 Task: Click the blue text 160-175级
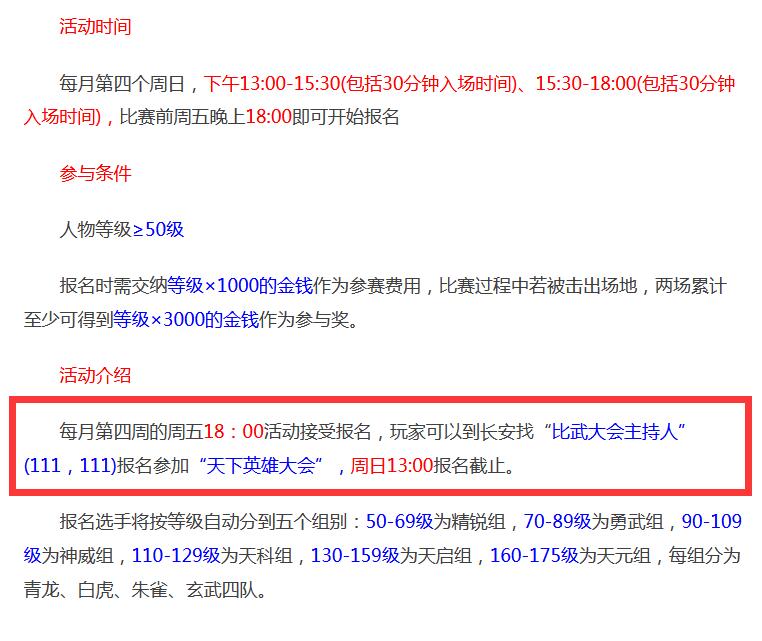click(x=534, y=555)
